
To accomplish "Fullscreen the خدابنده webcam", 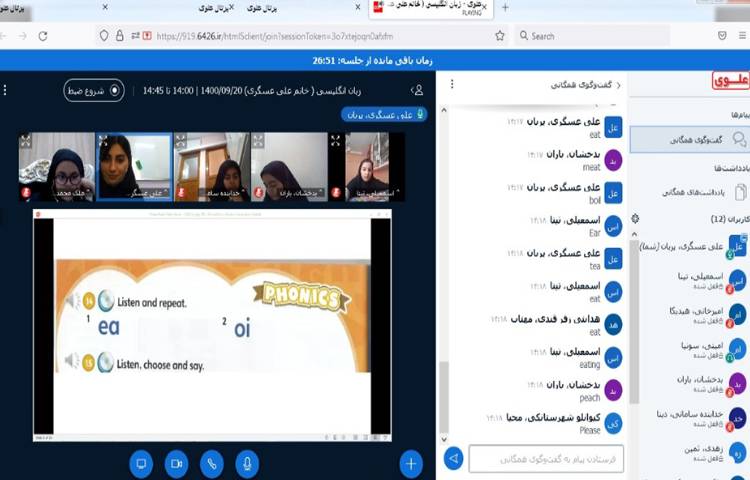I will click(x=180, y=140).
